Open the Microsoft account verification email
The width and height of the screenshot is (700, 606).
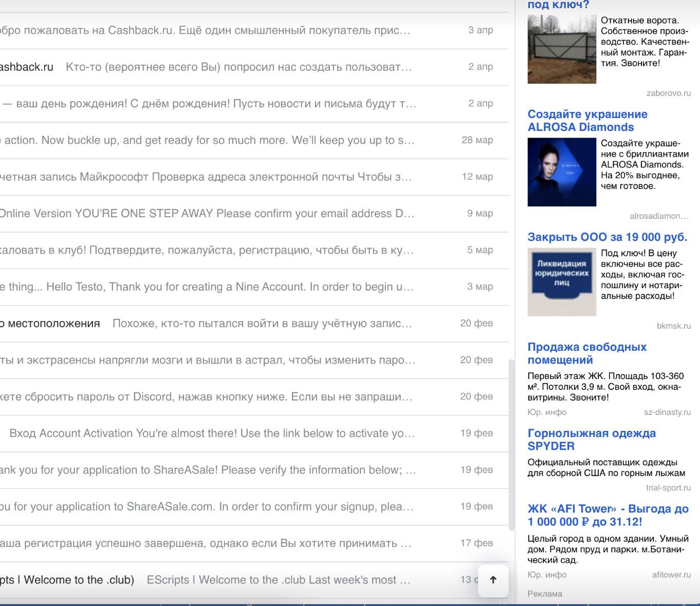231,177
